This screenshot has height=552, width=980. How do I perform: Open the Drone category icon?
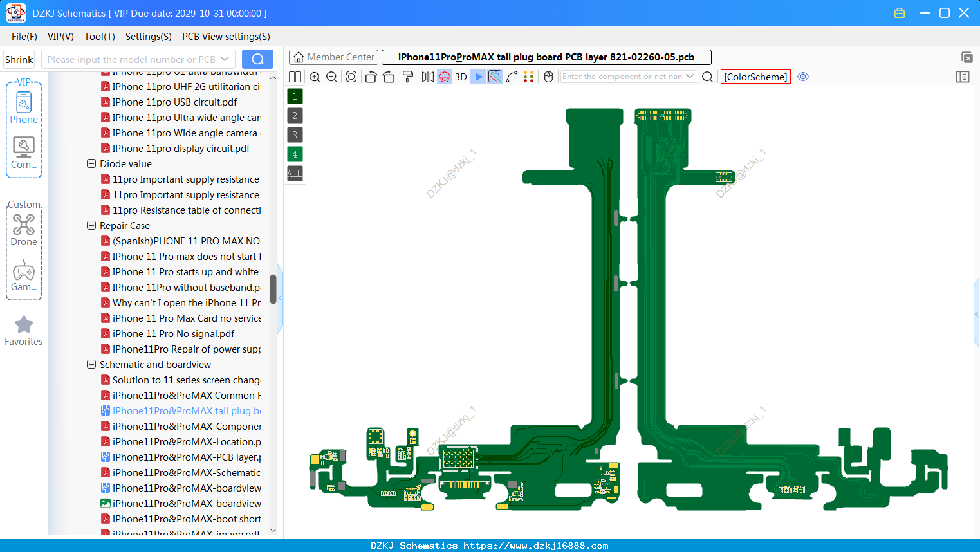point(24,230)
